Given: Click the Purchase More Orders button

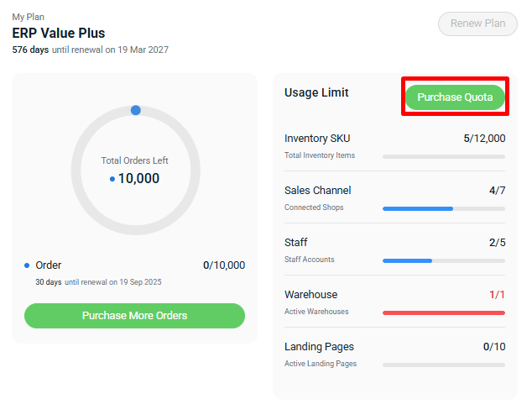Looking at the screenshot, I should tap(135, 316).
